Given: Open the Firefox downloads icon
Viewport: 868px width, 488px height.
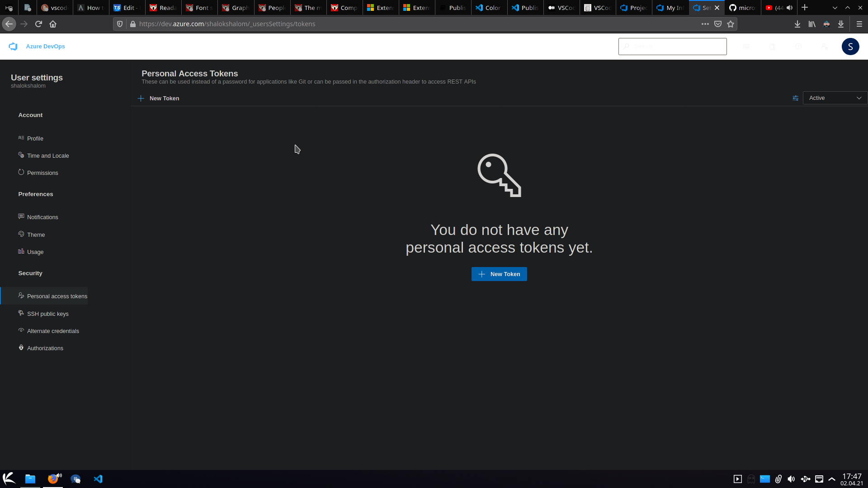Looking at the screenshot, I should point(797,24).
